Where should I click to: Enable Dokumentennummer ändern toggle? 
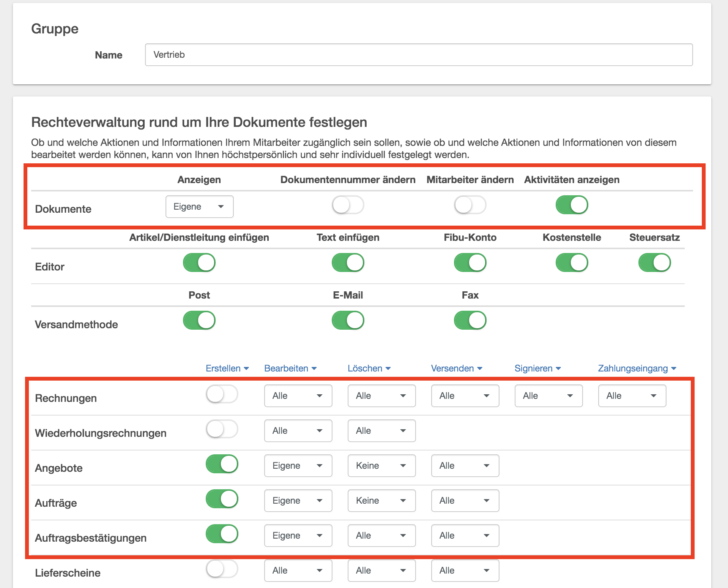click(348, 205)
